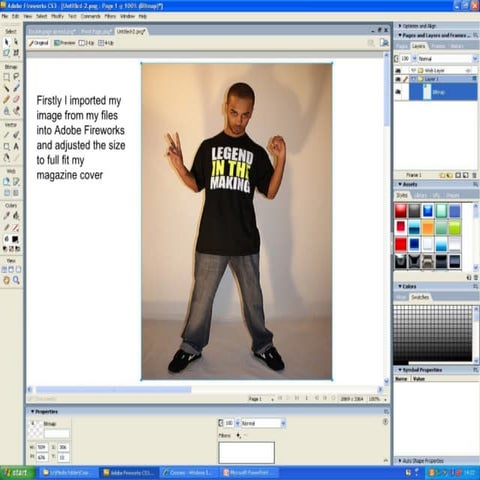
Task: Open the File menu
Action: click(5, 16)
